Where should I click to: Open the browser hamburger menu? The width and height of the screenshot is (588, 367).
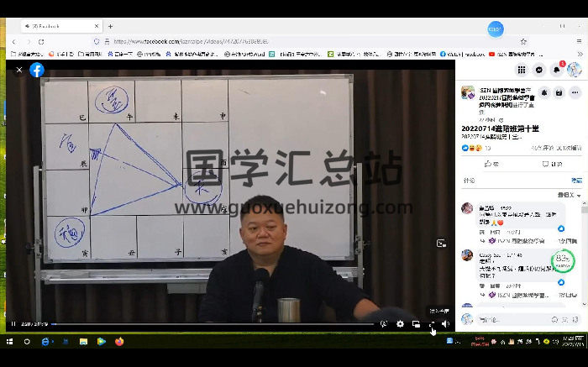coord(579,42)
